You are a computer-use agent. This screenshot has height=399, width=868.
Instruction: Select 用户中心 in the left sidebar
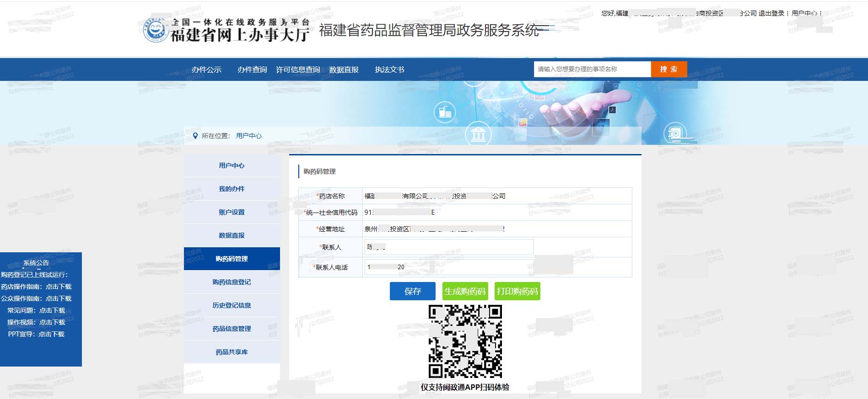tap(232, 165)
